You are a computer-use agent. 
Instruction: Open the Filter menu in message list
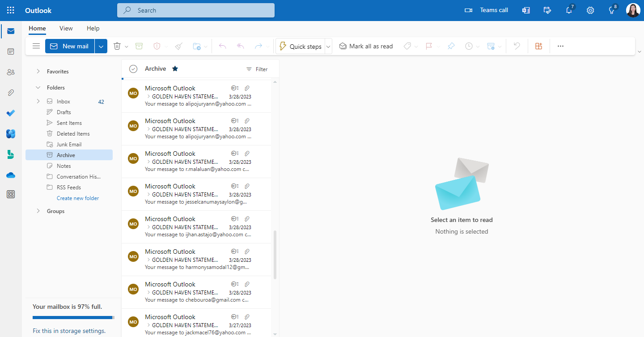257,69
